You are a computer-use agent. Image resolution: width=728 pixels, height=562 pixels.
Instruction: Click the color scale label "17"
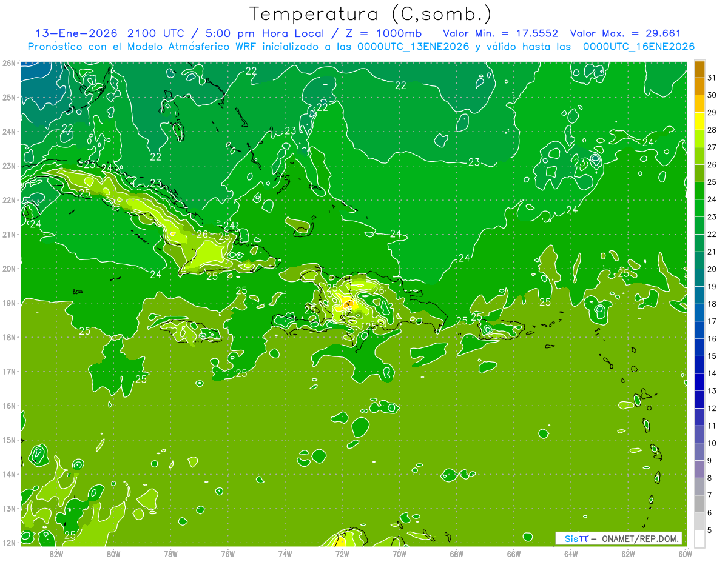pos(712,321)
